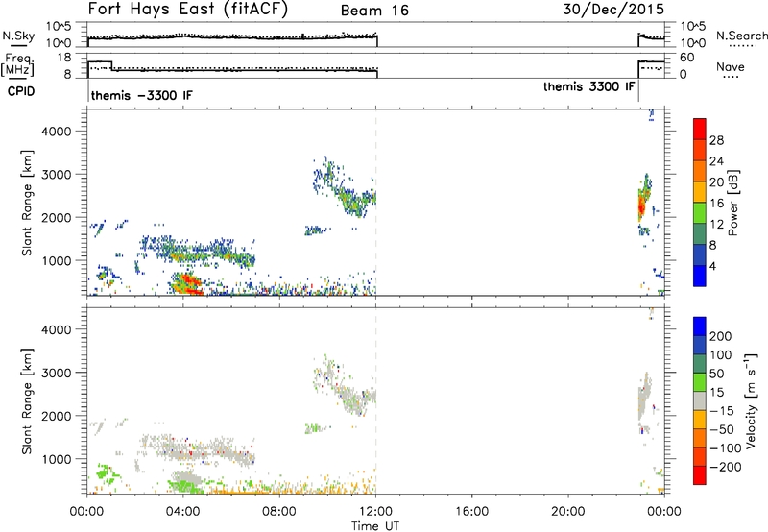
Task: Click the red echo cluster near 23:00 in power panel
Action: pos(641,206)
